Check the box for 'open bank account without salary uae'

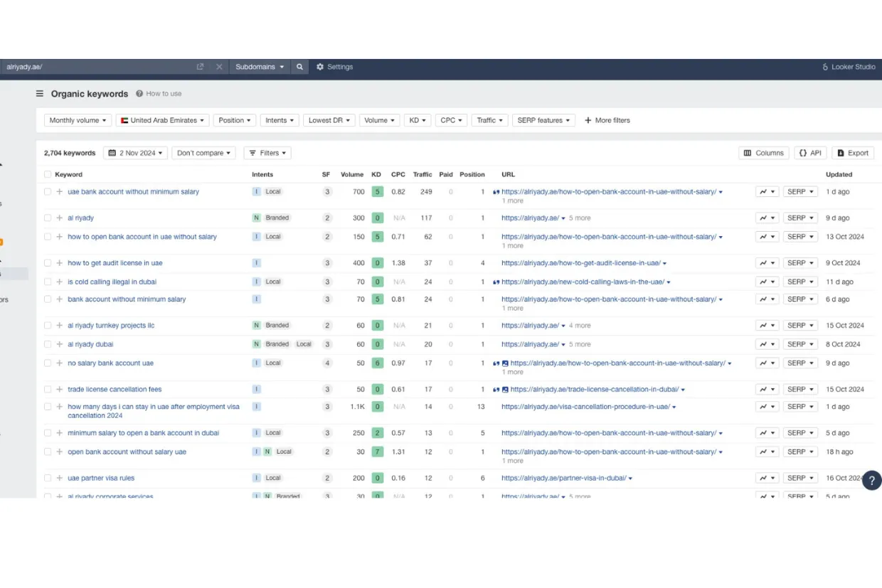[48, 452]
